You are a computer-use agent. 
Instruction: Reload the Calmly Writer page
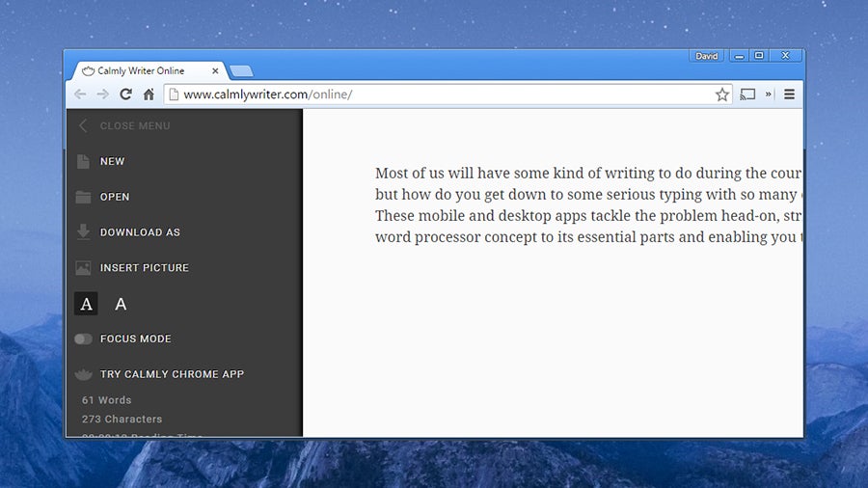point(125,95)
